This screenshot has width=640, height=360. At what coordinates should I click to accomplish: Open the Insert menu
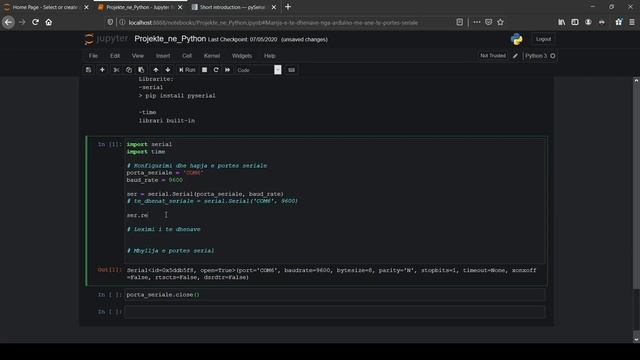163,56
